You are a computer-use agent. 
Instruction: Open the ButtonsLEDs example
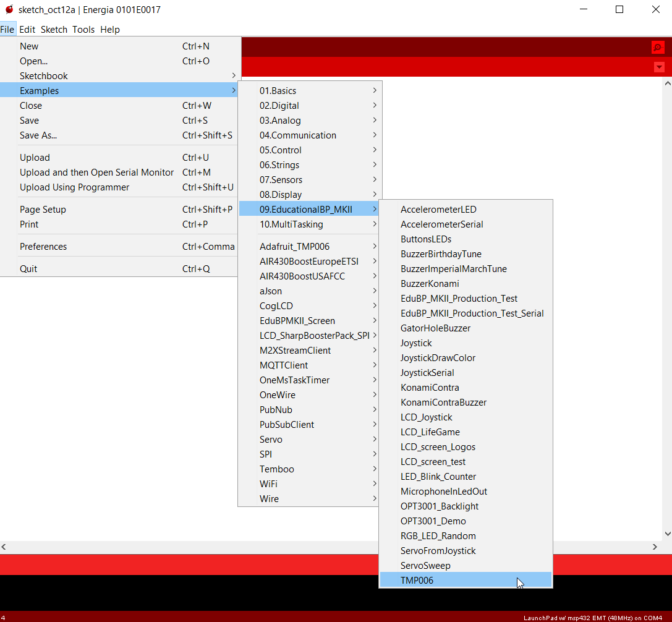[466, 239]
